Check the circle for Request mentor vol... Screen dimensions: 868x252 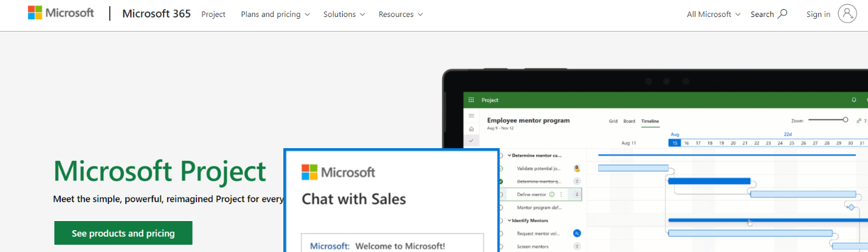tap(500, 233)
